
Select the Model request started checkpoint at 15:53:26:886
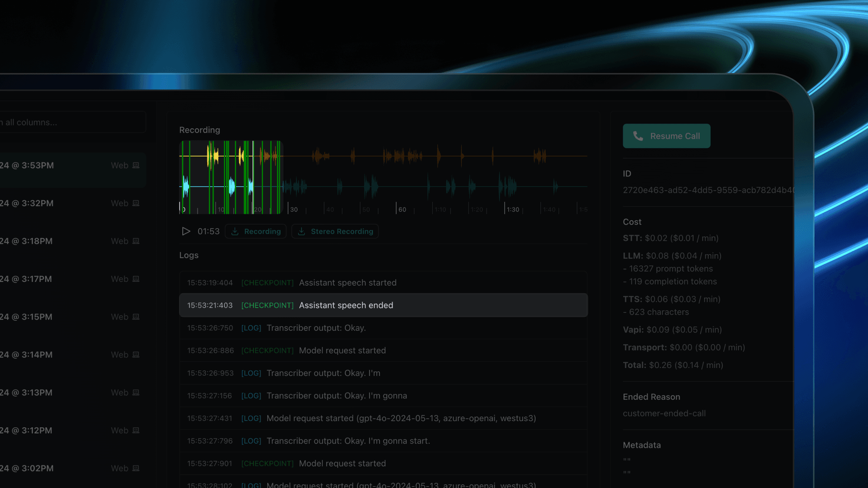[383, 350]
